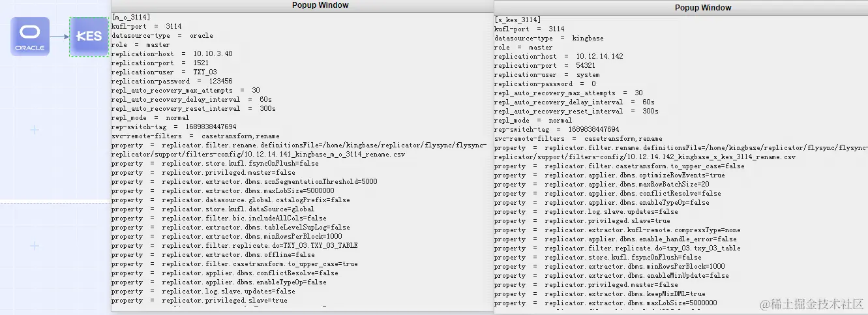The height and width of the screenshot is (315, 868).
Task: Click the plus icon in upper lane
Action: 35,130
